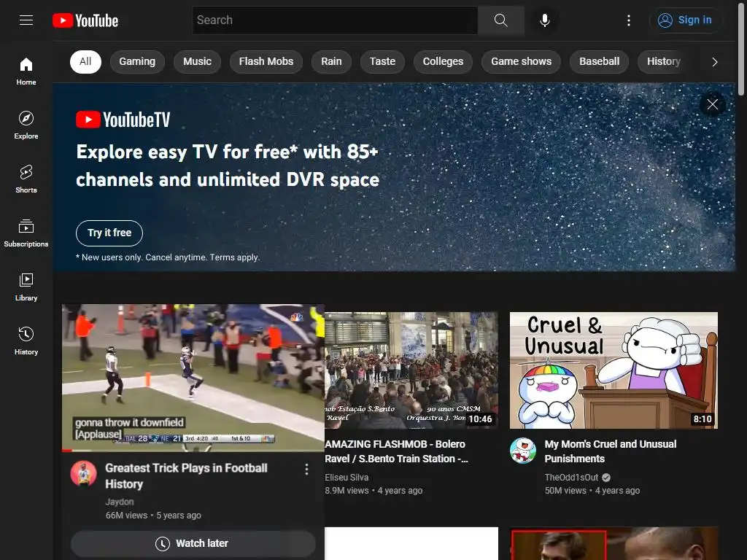Click '8.9M views • 4 years ago' text
Image resolution: width=747 pixels, height=560 pixels.
[373, 491]
